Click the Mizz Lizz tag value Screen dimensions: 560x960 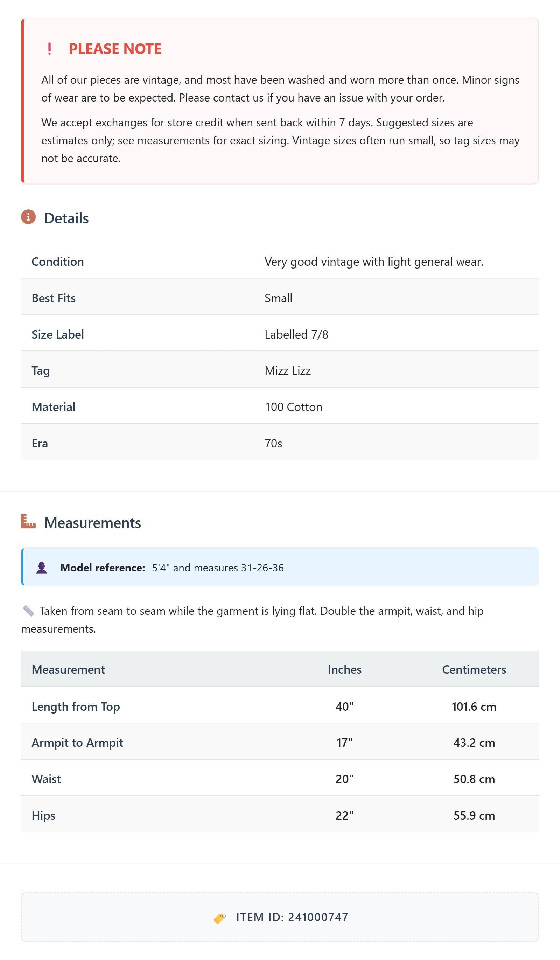click(x=288, y=371)
